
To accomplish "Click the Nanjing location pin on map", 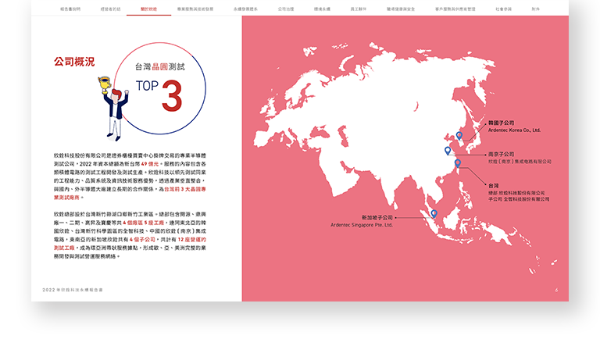I will click(x=448, y=150).
